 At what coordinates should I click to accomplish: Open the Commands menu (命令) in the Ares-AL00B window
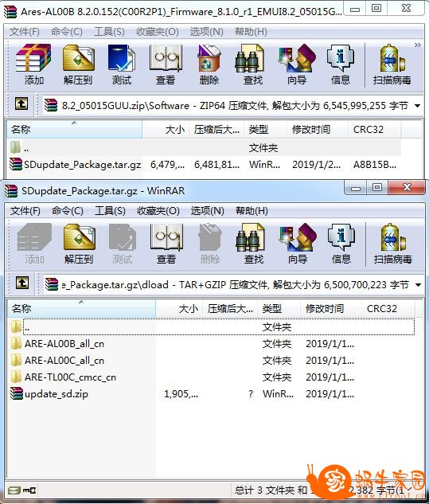point(67,32)
